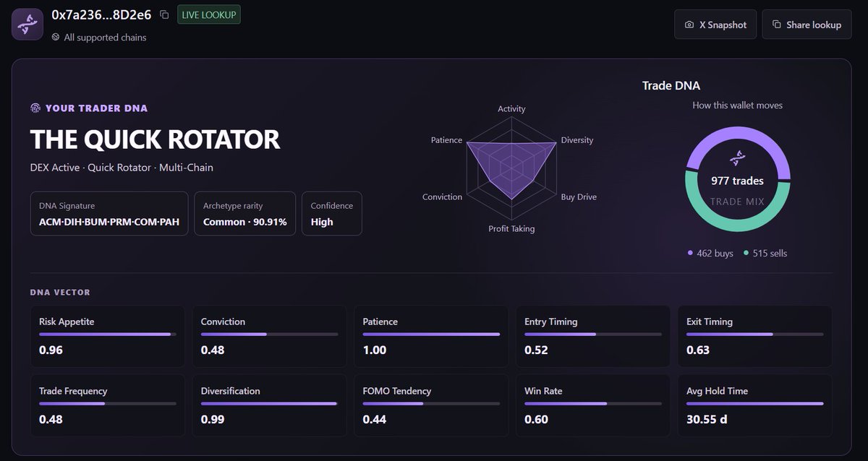Click the Diversification progress bar
Image resolution: width=868 pixels, height=461 pixels.
pyautogui.click(x=269, y=403)
